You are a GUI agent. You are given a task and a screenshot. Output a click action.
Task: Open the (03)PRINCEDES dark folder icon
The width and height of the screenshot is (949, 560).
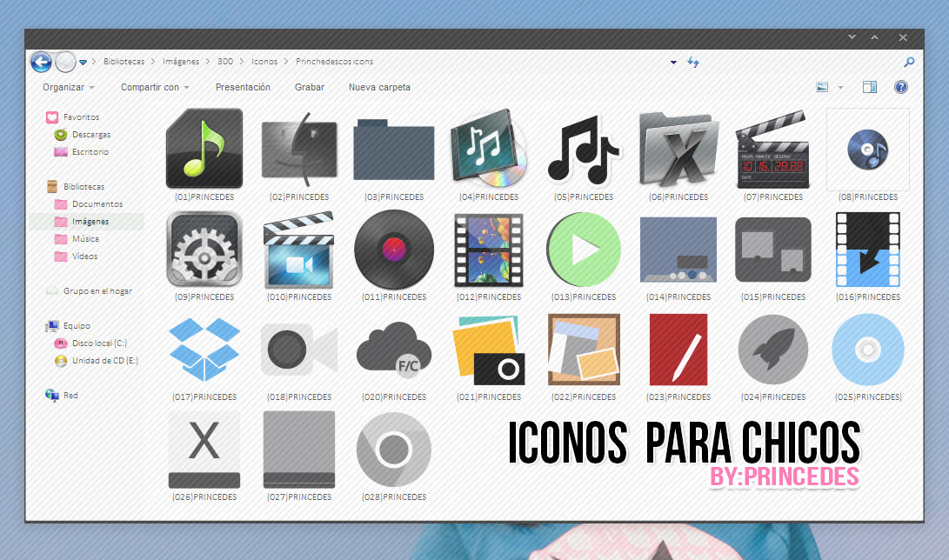394,150
